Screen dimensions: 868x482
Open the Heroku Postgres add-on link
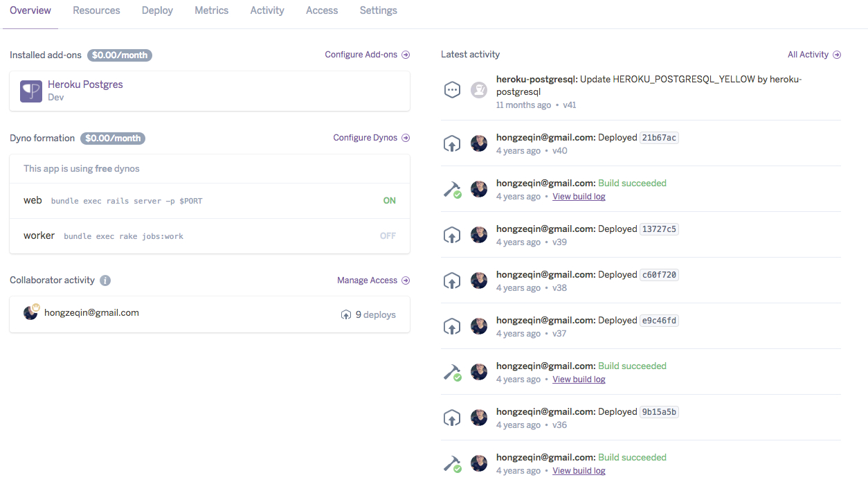pos(85,84)
